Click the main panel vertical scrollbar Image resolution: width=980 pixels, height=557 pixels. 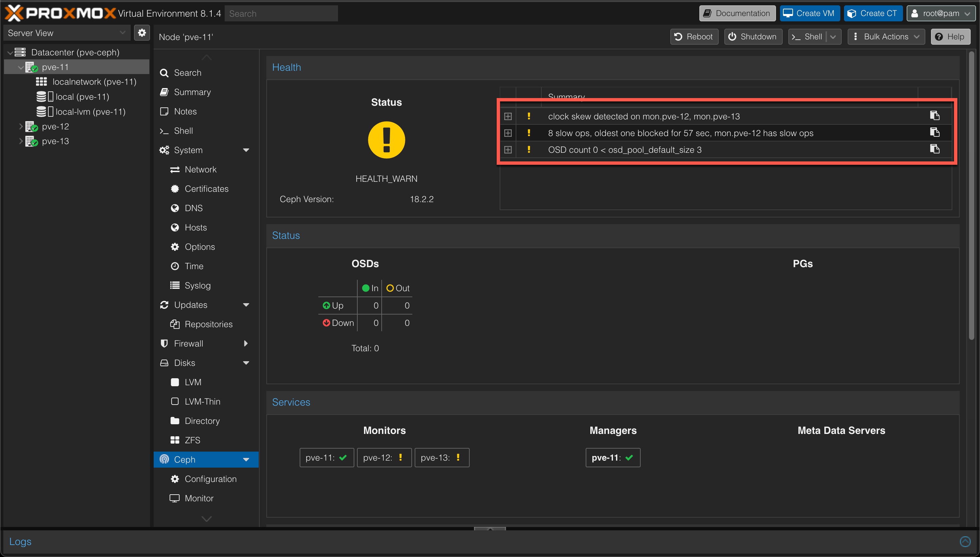pyautogui.click(x=971, y=196)
